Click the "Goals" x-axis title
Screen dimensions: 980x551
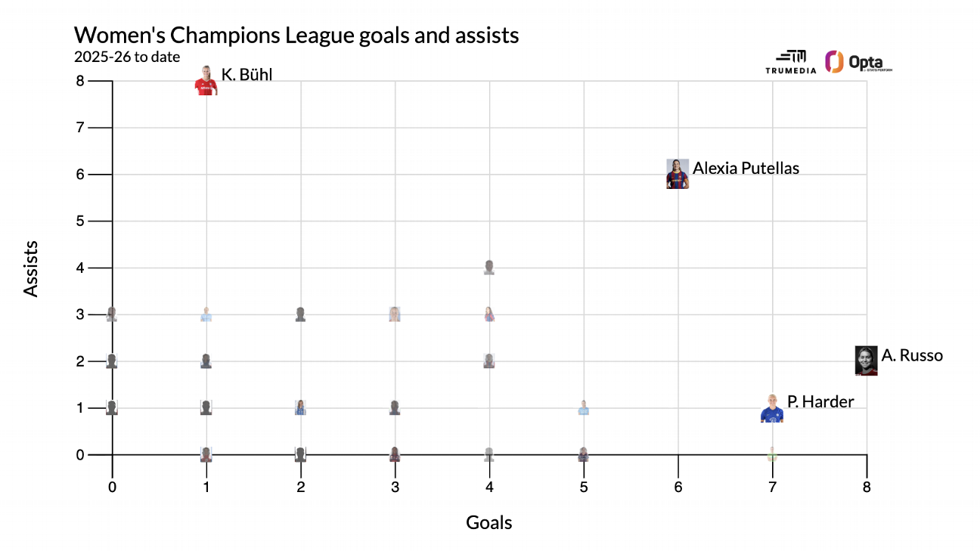pyautogui.click(x=489, y=522)
